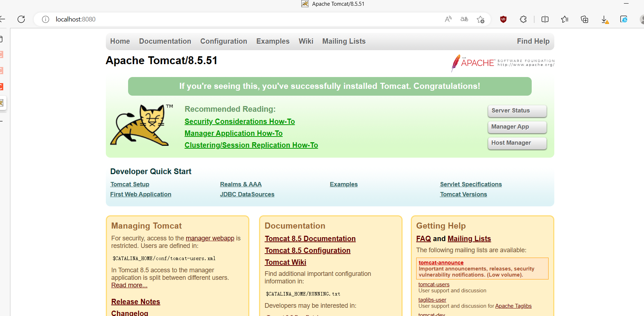Open the Tomcat Setup link
The width and height of the screenshot is (644, 316).
pyautogui.click(x=130, y=184)
